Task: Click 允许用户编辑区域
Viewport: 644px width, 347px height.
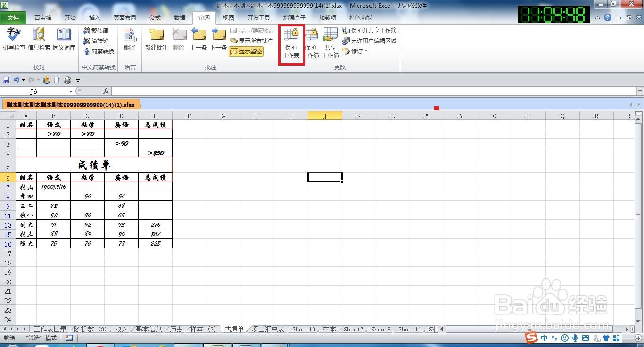Action: point(370,41)
